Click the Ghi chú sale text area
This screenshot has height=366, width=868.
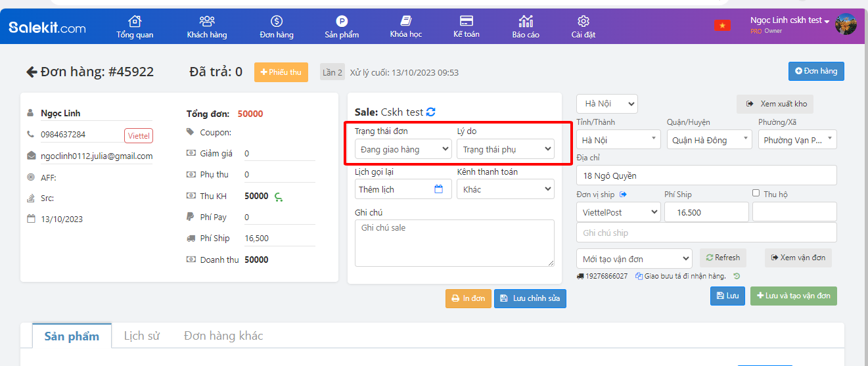[454, 242]
